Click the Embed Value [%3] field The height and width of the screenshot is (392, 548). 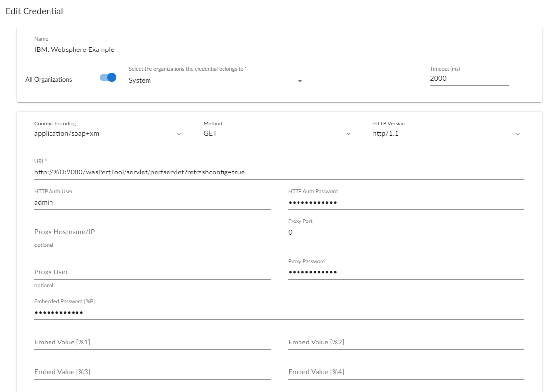tap(152, 372)
